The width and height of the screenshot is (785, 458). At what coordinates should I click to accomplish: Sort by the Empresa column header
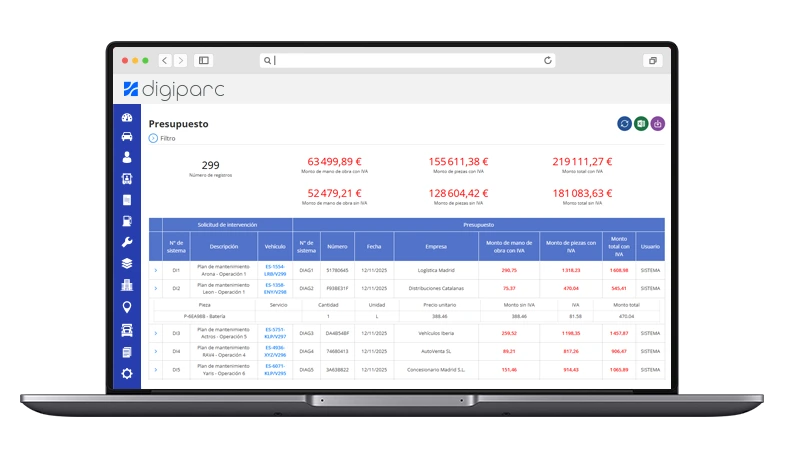[435, 246]
